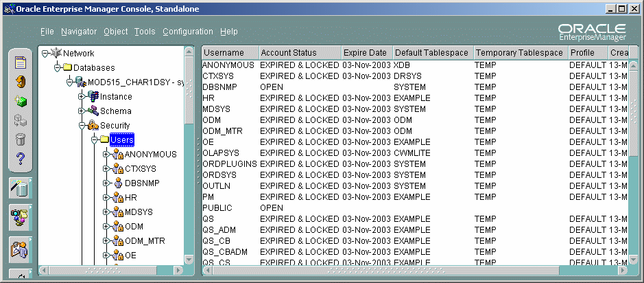
Task: Click tree panel horizontal scroll left arrow
Action: (44, 271)
